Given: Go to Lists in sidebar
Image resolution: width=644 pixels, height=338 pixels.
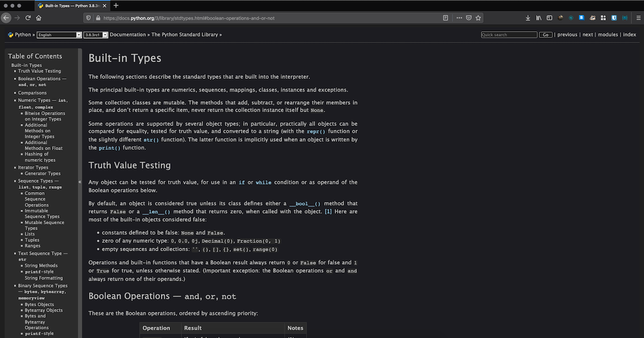Looking at the screenshot, I should (30, 234).
